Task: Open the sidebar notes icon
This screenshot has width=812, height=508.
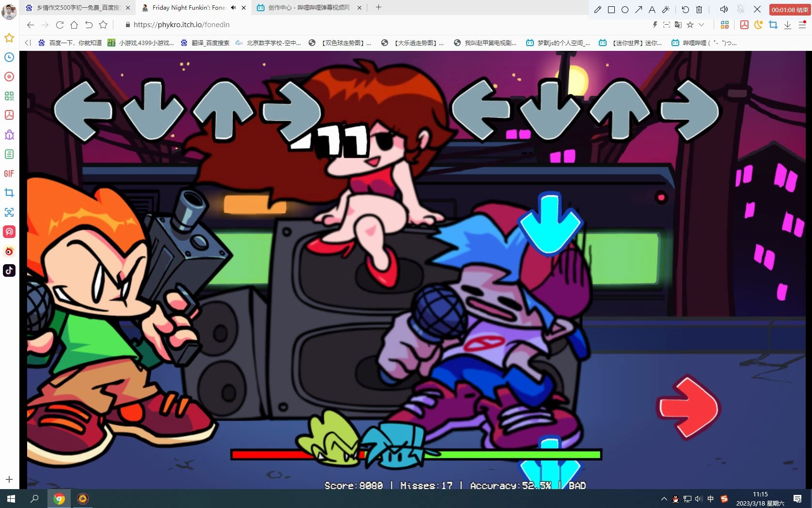Action: (x=9, y=154)
